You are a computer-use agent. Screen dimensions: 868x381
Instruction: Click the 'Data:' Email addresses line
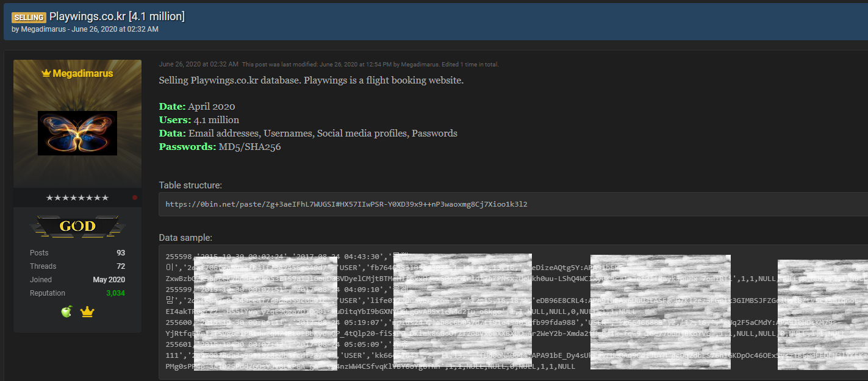308,133
